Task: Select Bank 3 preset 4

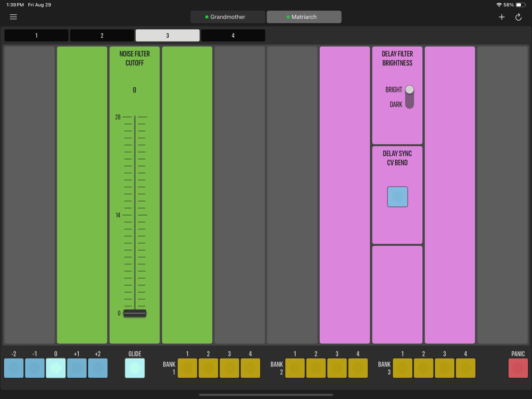Action: pos(465,368)
